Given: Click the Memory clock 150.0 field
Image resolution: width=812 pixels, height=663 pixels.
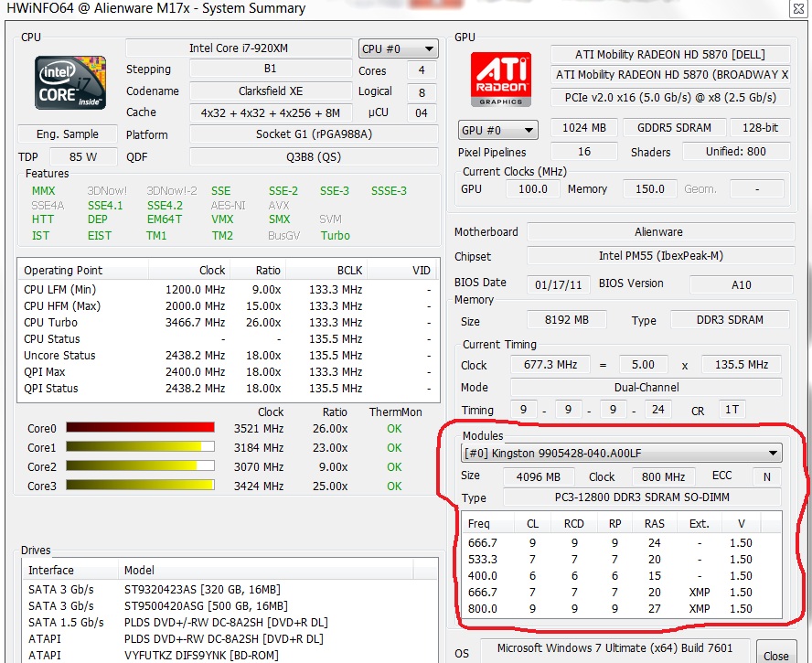Looking at the screenshot, I should [650, 189].
